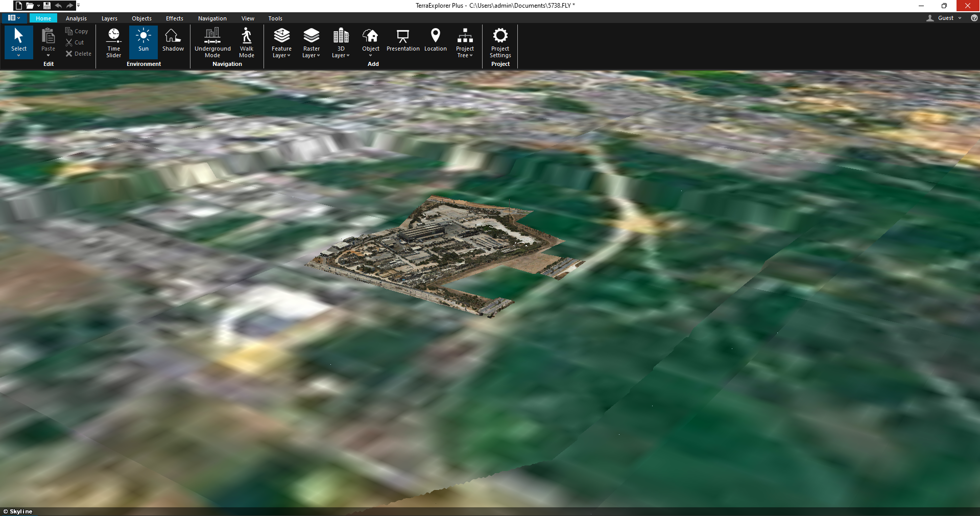980x516 pixels.
Task: Click the help question mark icon
Action: click(974, 18)
